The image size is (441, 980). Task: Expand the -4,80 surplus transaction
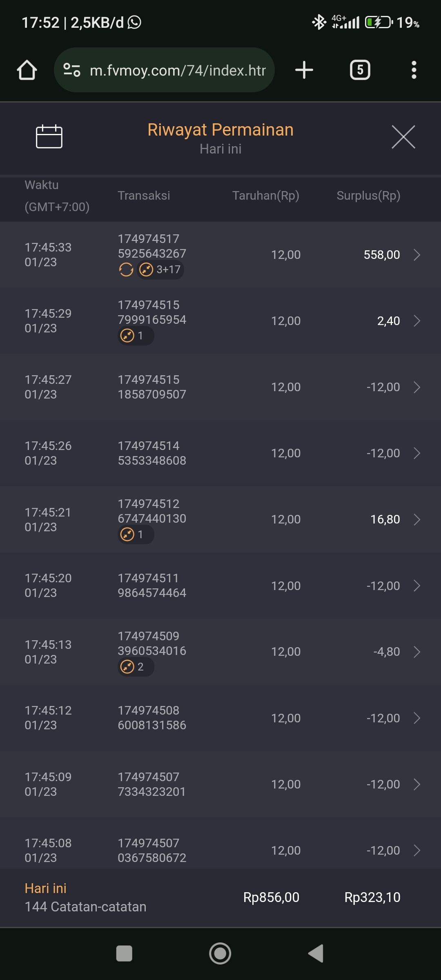pyautogui.click(x=417, y=652)
